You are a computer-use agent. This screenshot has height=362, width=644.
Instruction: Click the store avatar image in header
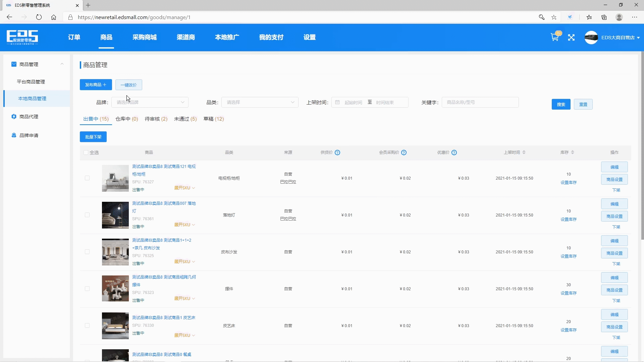[591, 38]
